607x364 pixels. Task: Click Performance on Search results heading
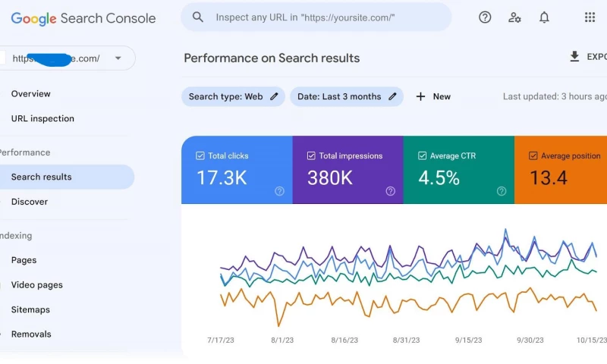coord(272,58)
